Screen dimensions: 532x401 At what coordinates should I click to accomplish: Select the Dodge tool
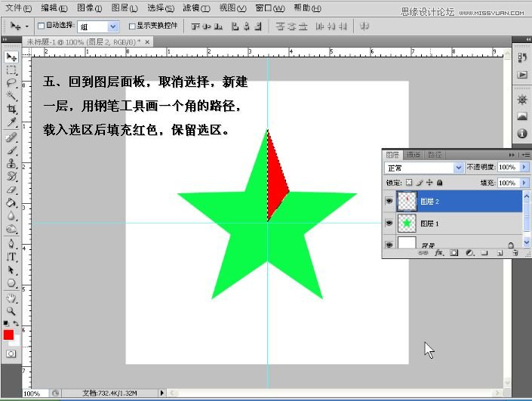coord(11,229)
